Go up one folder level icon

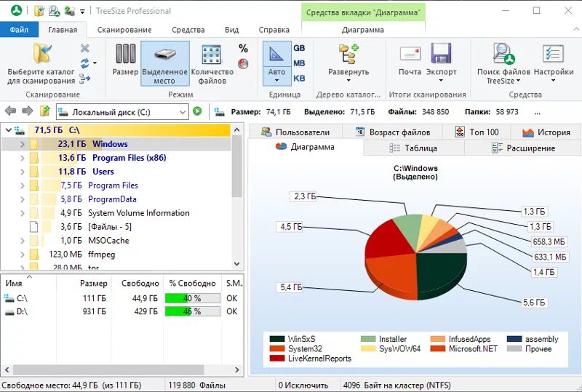(x=45, y=111)
